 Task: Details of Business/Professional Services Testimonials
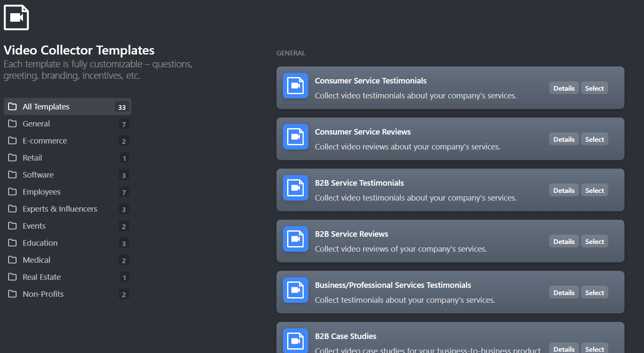pos(564,293)
